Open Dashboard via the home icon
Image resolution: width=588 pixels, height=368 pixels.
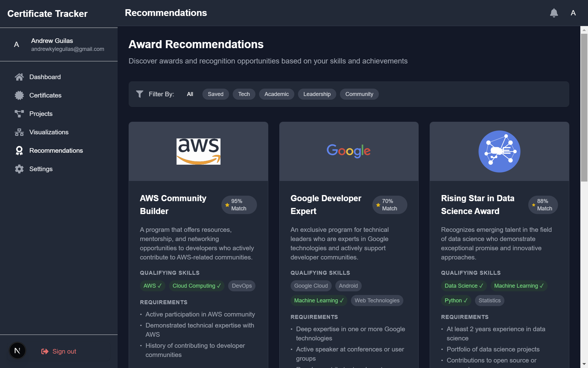pyautogui.click(x=19, y=77)
